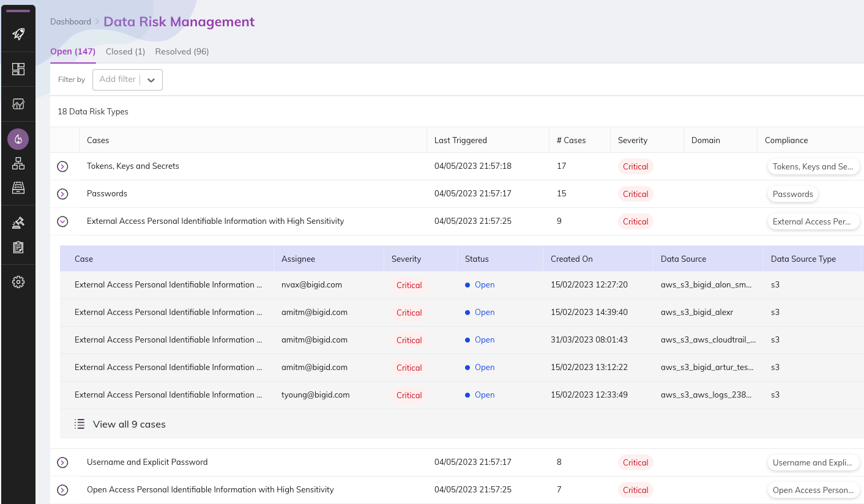Expand the Open Access Personal Identifiable Information row
Viewport: 864px width, 504px height.
pos(62,490)
